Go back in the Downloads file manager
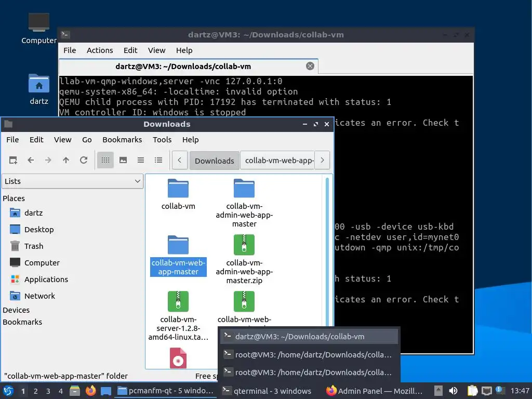The width and height of the screenshot is (532, 399). click(x=31, y=160)
